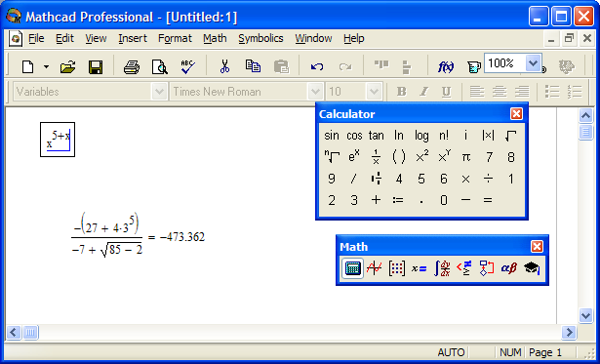Open the Help menu
The width and height of the screenshot is (600, 364).
pos(353,38)
